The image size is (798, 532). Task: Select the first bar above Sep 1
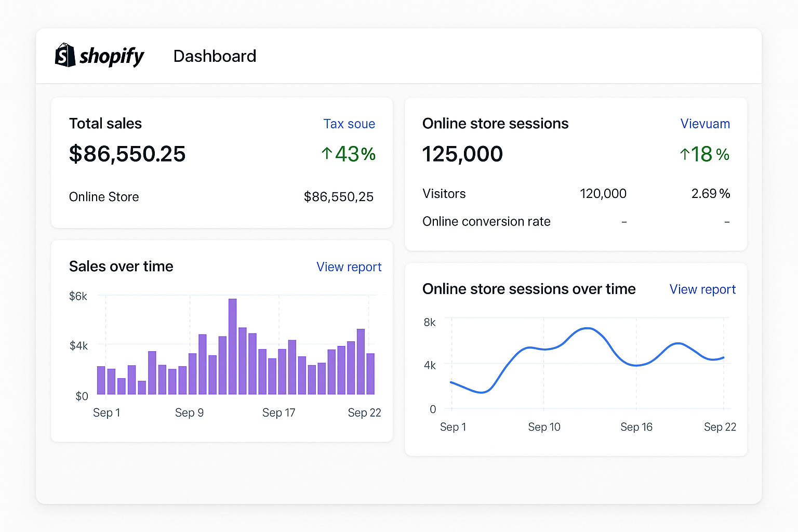point(101,379)
